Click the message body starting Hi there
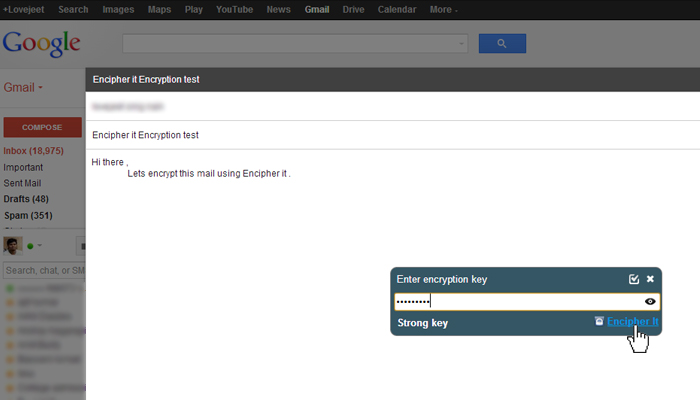This screenshot has height=400, width=700. pyautogui.click(x=191, y=168)
